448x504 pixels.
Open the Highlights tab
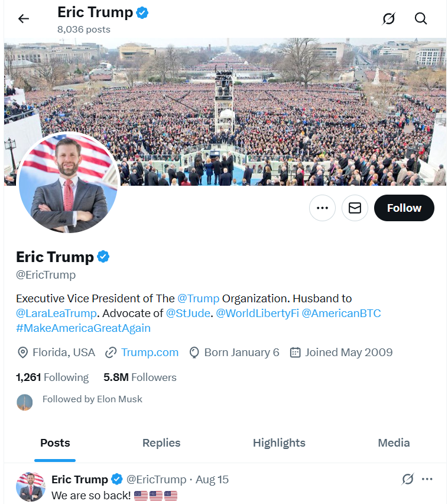[279, 443]
